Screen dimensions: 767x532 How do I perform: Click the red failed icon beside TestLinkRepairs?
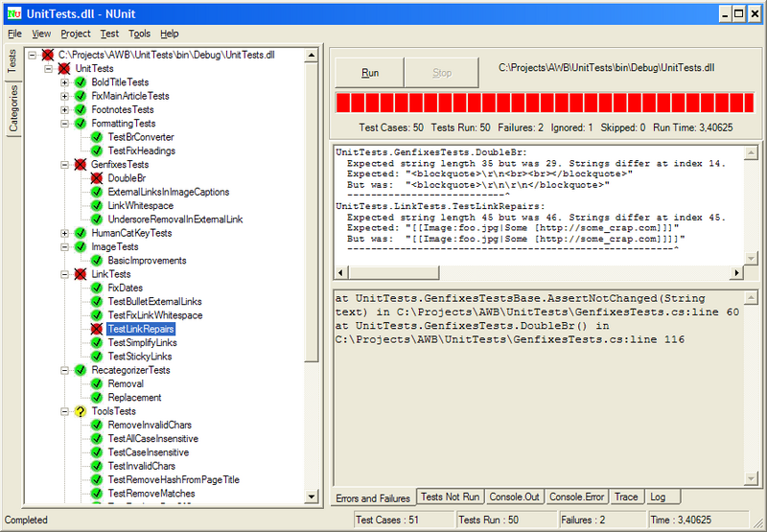[x=97, y=329]
